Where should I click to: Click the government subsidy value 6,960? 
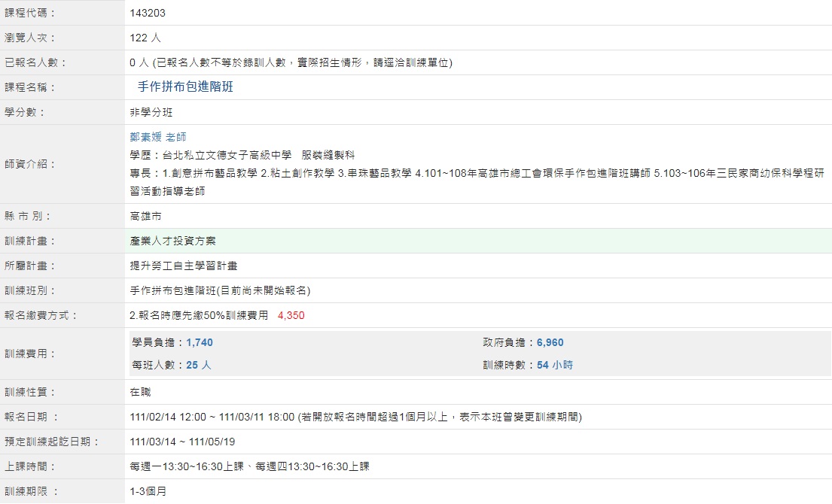pos(550,343)
